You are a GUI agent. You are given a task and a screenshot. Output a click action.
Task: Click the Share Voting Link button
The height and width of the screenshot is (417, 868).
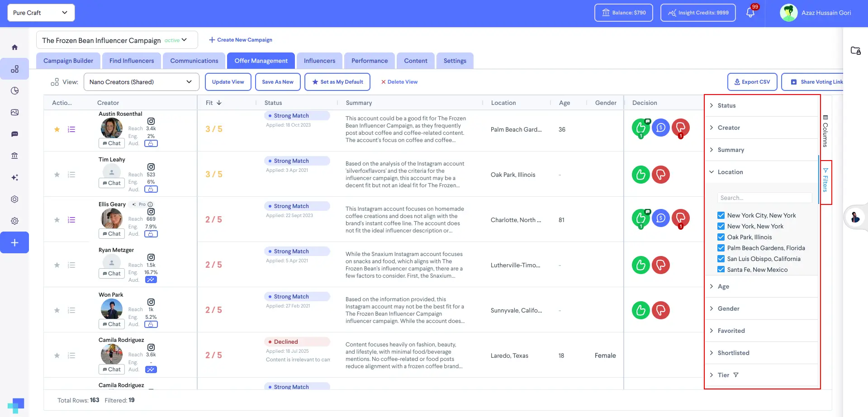click(813, 82)
